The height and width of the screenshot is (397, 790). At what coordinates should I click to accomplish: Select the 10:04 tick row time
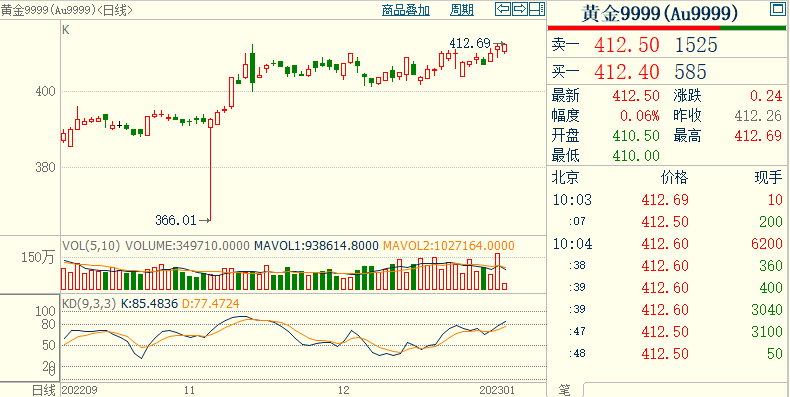(572, 244)
